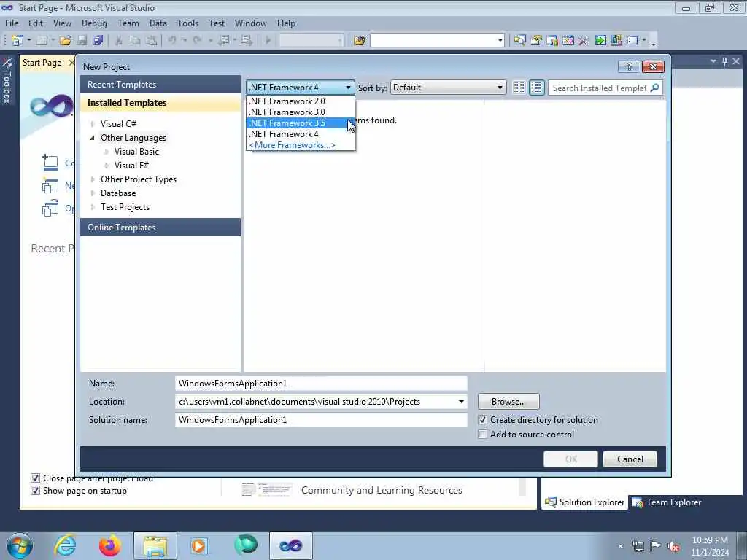Switch to the Solution Explorer tab
Image resolution: width=747 pixels, height=560 pixels.
pos(584,502)
